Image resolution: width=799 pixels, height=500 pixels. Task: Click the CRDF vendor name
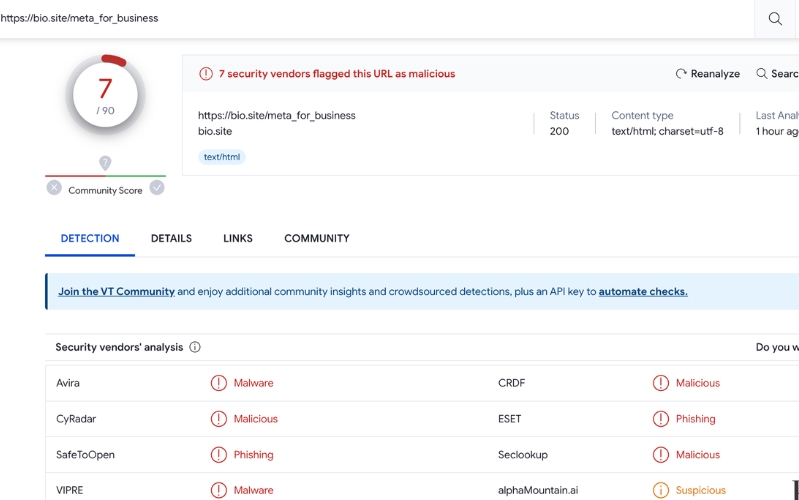(x=512, y=383)
